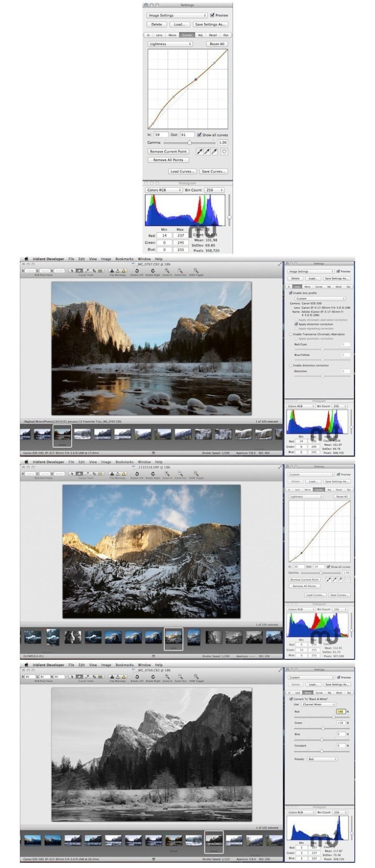Screen dimensions: 375x868
Task: Toggle Preview checkbox in standalone Settings panel
Action: [x=213, y=16]
